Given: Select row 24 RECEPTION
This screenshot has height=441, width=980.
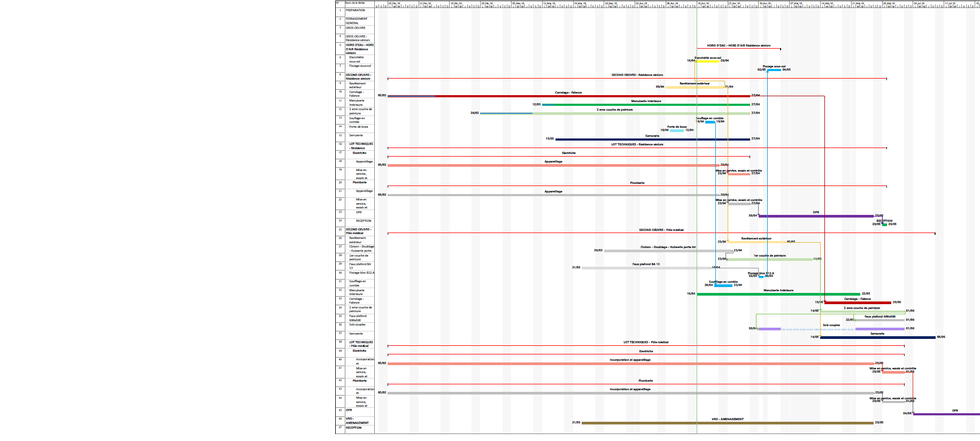Looking at the screenshot, I should click(x=355, y=221).
